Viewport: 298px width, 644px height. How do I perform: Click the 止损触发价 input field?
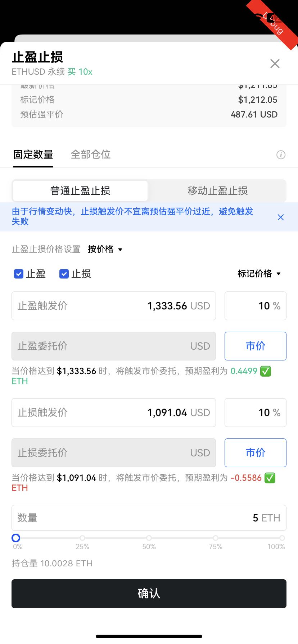point(114,413)
